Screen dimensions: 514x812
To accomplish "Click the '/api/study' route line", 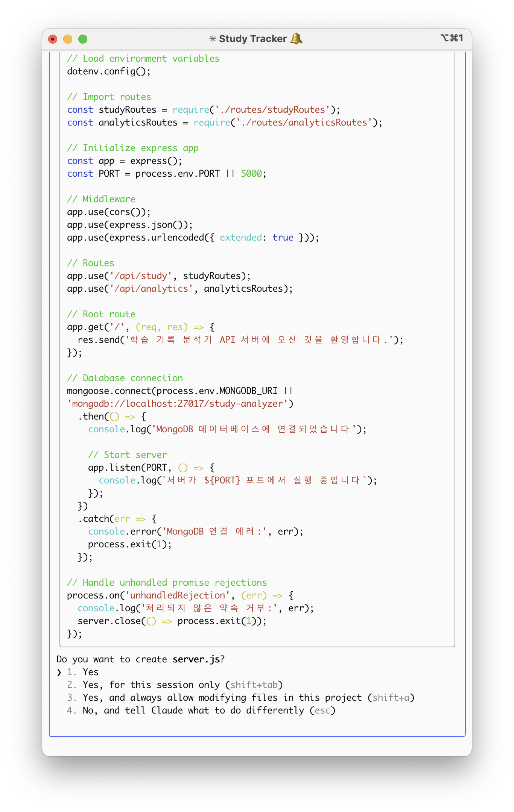I will pyautogui.click(x=159, y=276).
